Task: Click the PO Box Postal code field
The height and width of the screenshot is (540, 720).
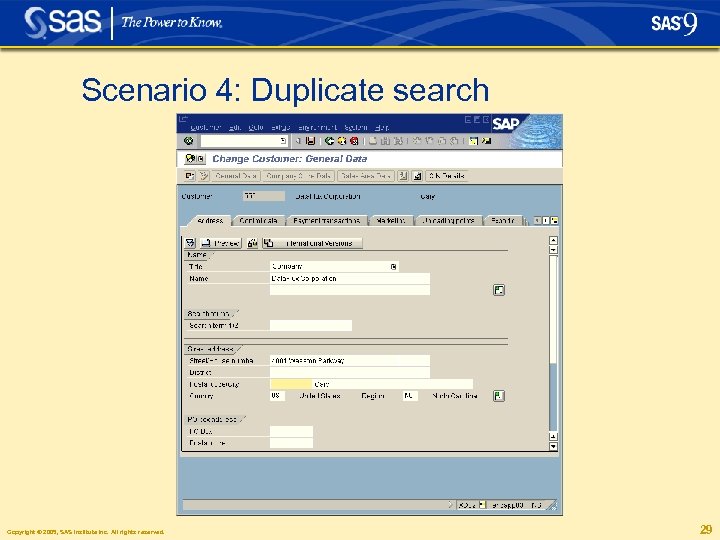Action: pos(292,443)
